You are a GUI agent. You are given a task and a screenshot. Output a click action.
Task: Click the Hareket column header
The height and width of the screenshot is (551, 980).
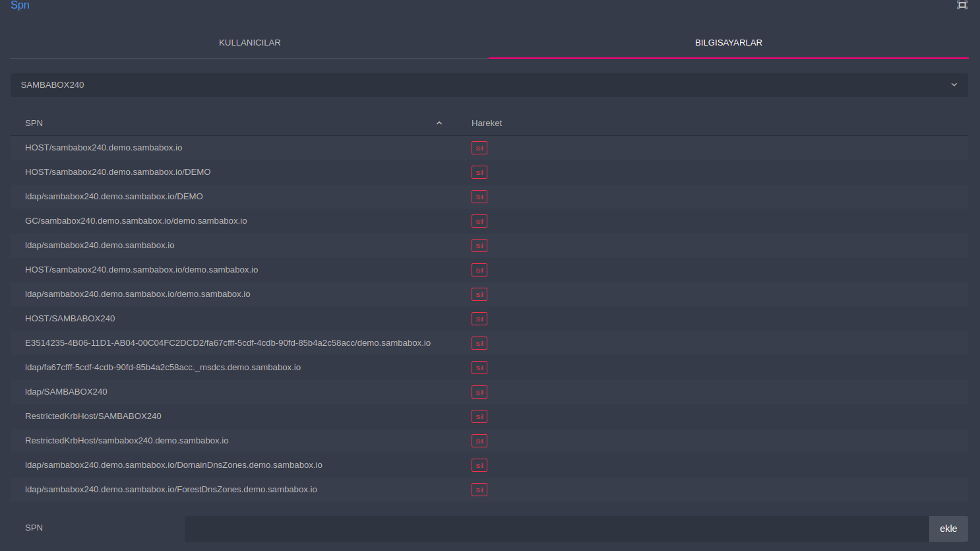[x=487, y=123]
